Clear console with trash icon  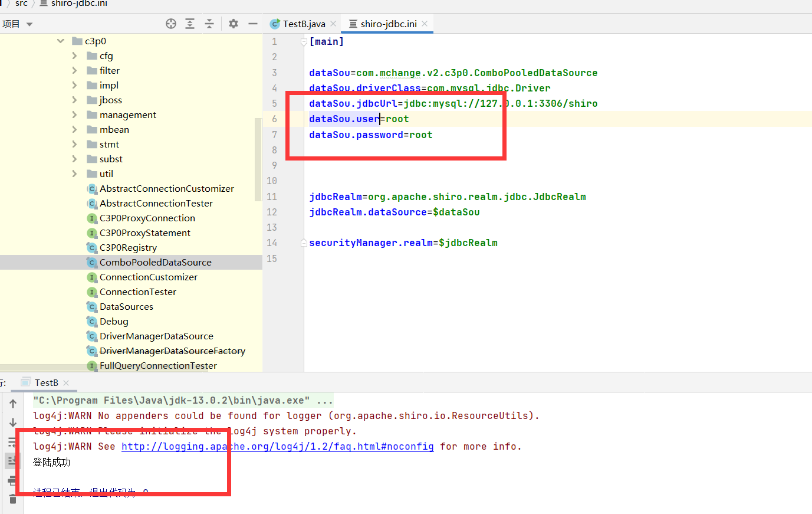13,499
